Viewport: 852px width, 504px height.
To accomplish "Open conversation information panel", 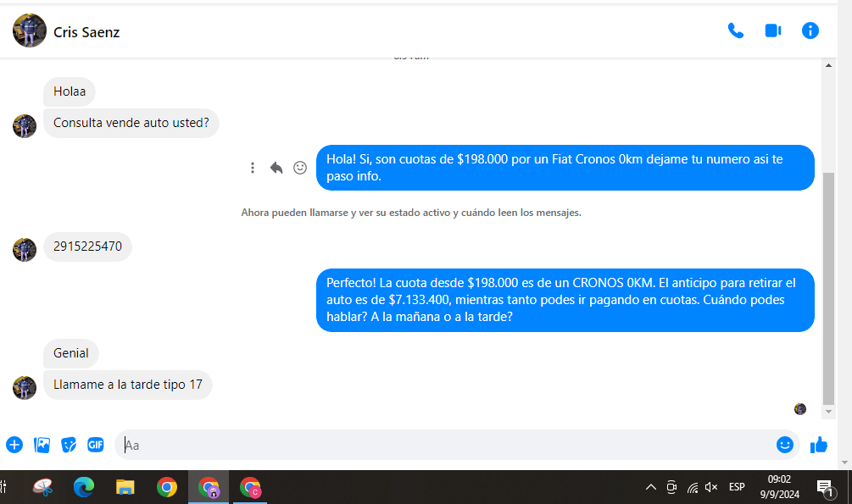I will coord(810,31).
